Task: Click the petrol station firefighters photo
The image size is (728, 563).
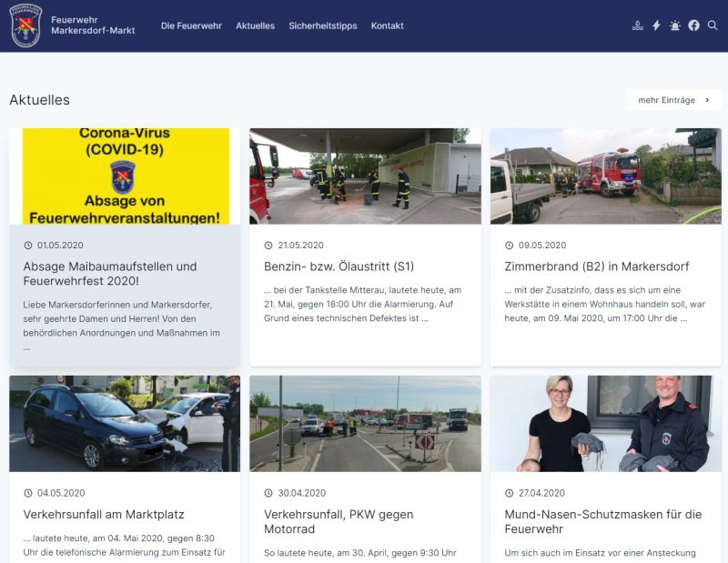Action: pos(366,176)
